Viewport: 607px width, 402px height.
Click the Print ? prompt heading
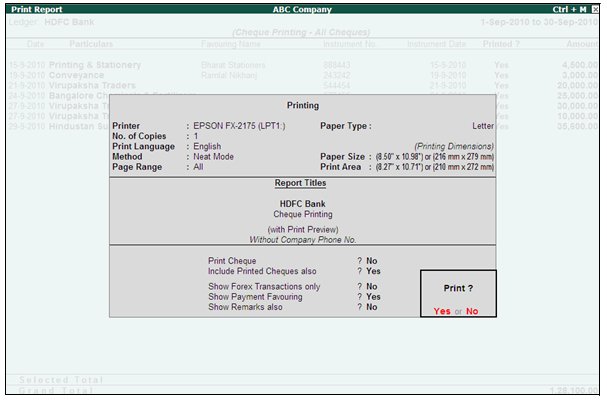click(x=458, y=288)
